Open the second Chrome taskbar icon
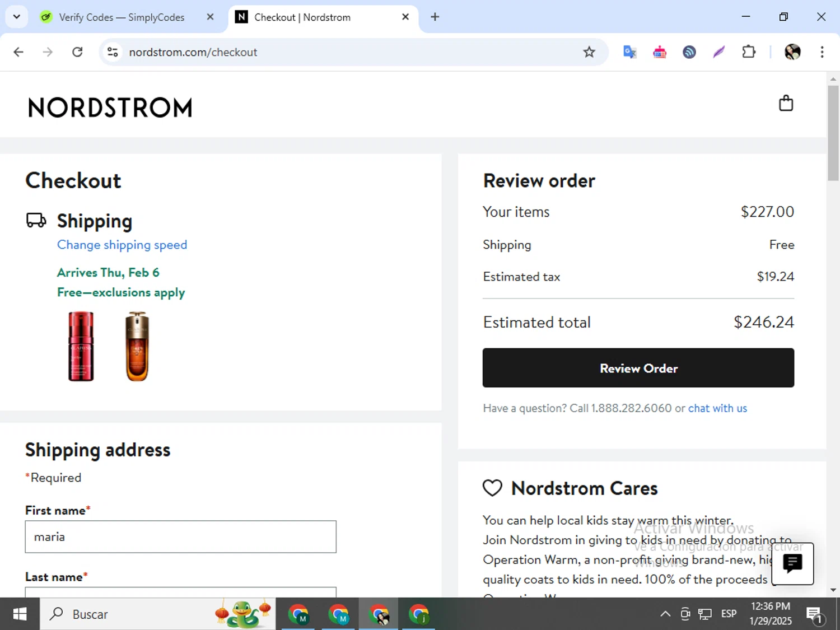The height and width of the screenshot is (630, 840). 339,614
